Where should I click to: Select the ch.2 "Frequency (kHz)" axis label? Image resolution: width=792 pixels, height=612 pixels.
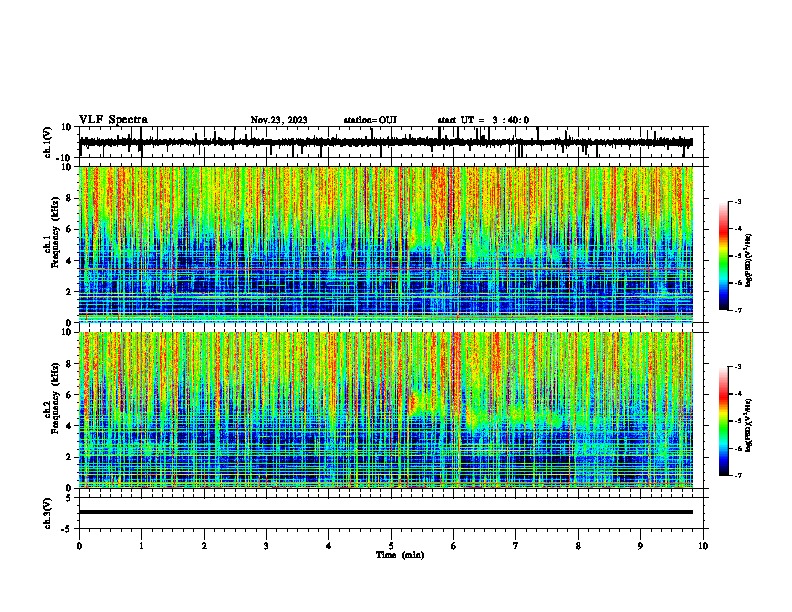point(54,399)
